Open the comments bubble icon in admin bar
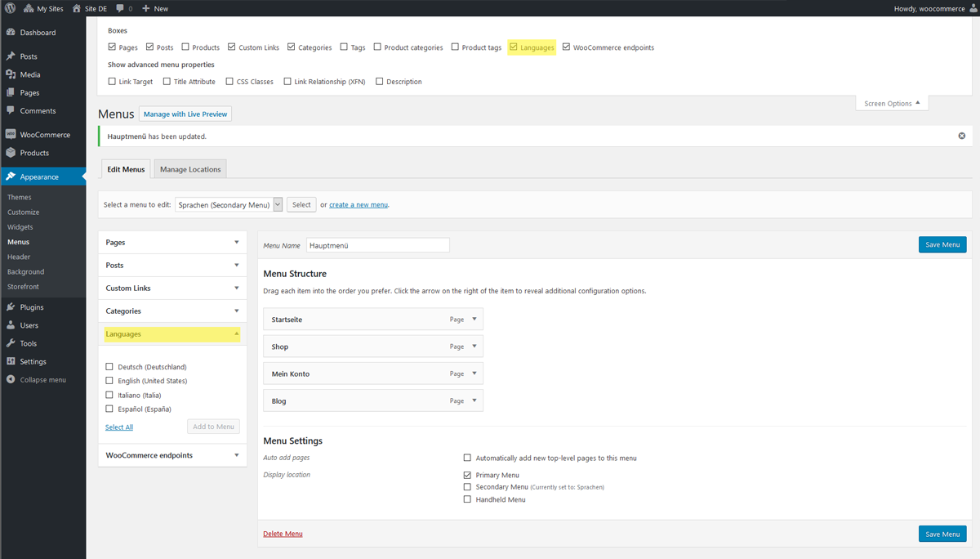This screenshot has width=980, height=559. [120, 8]
